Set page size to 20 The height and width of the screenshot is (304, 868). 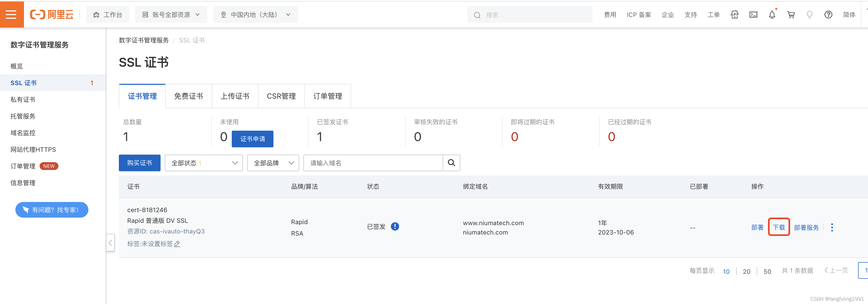coord(747,271)
